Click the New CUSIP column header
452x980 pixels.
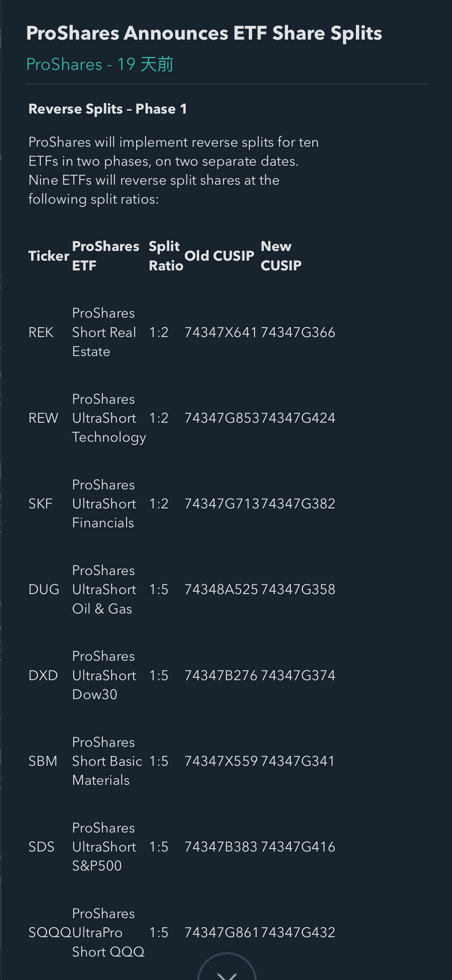tap(281, 256)
